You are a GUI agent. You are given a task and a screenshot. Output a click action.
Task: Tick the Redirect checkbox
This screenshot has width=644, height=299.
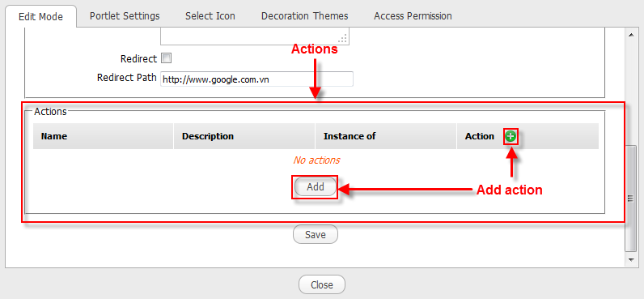pyautogui.click(x=167, y=58)
